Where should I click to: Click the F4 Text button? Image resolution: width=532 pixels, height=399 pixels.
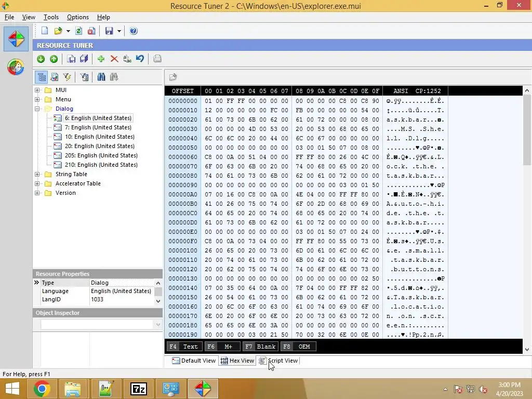184,347
